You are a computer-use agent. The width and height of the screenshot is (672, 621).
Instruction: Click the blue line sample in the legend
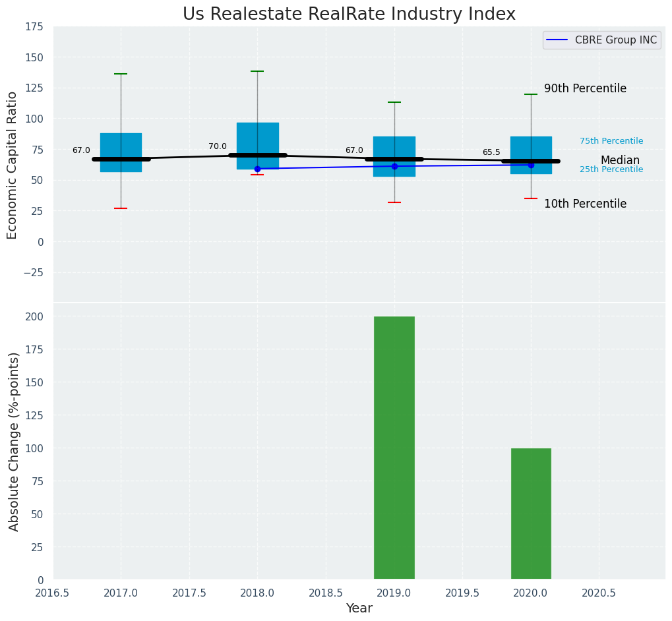[558, 40]
